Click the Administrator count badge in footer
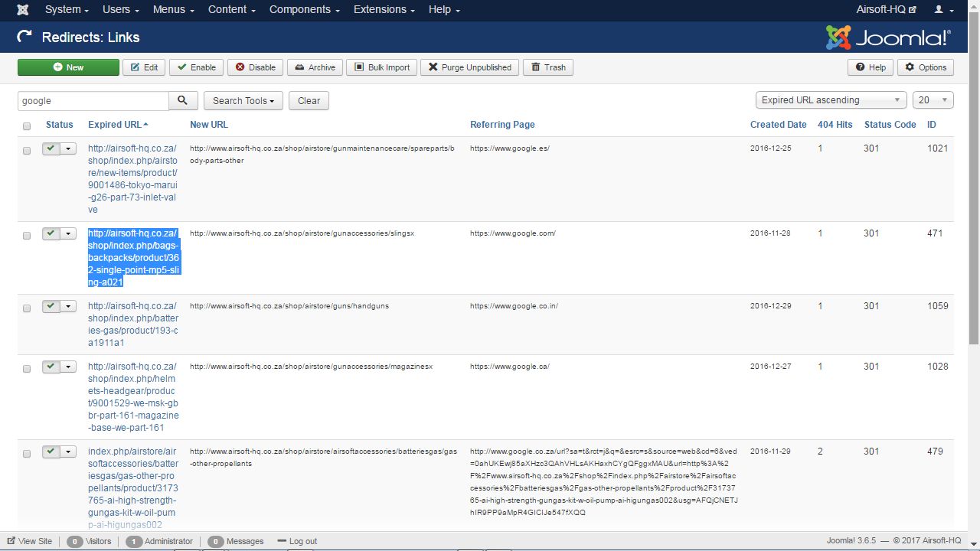The image size is (980, 551). coord(134,541)
